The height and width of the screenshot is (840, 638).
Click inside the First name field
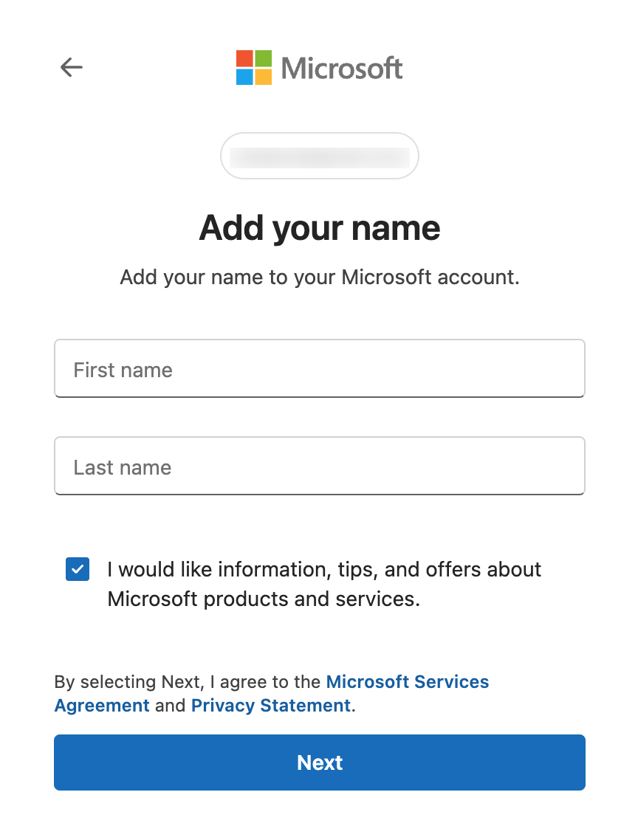[x=319, y=368]
